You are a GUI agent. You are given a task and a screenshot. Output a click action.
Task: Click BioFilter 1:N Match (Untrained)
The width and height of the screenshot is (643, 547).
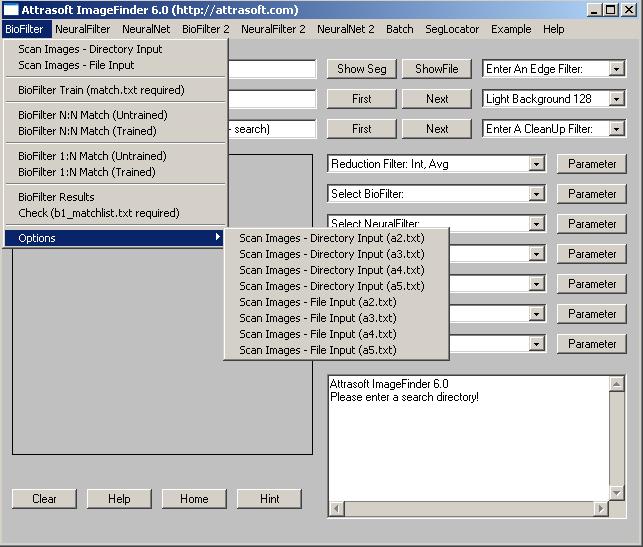(x=92, y=156)
